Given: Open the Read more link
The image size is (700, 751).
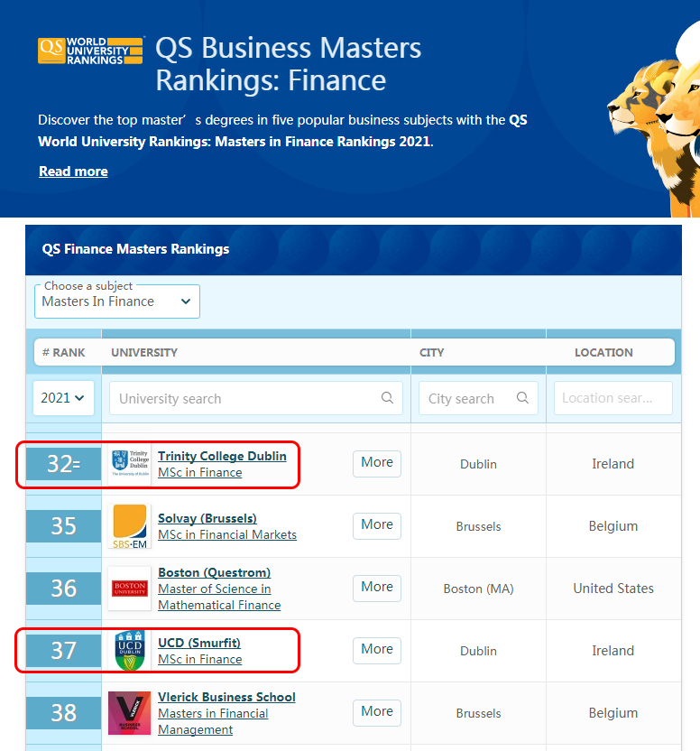Looking at the screenshot, I should (73, 172).
